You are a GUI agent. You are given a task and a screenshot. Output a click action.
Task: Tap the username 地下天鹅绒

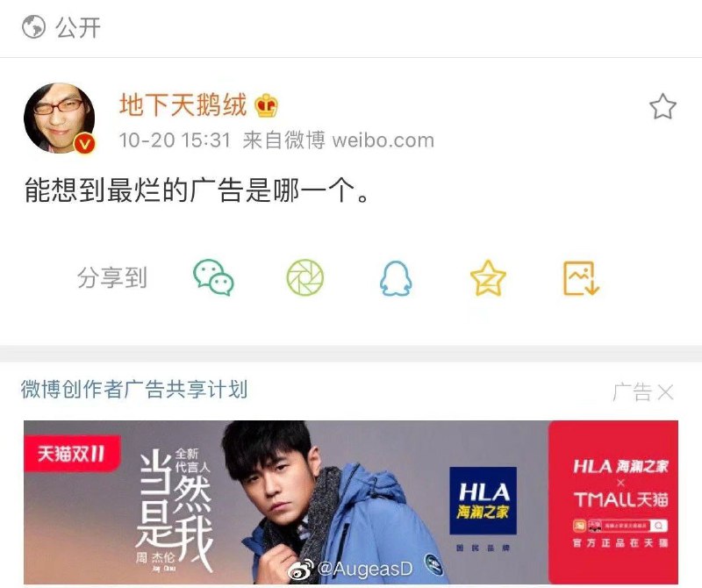tap(183, 105)
